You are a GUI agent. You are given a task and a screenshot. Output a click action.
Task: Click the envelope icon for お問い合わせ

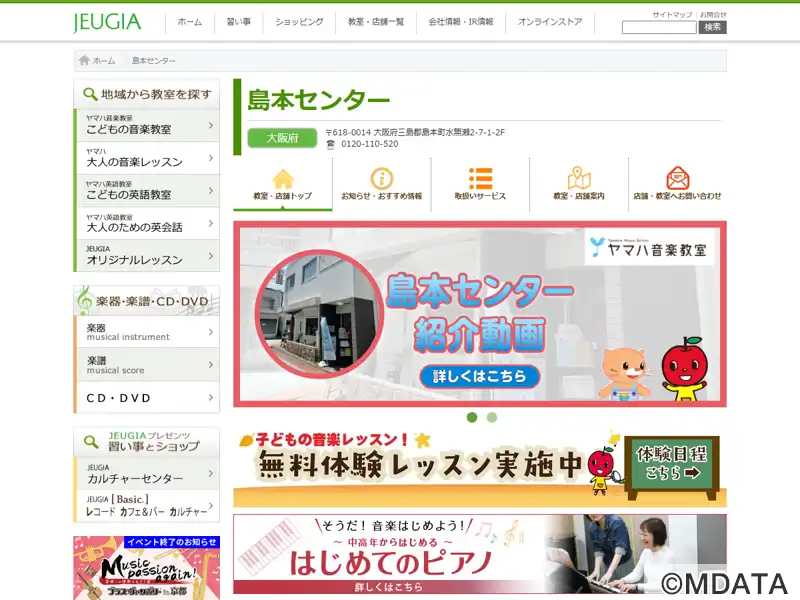pos(678,178)
